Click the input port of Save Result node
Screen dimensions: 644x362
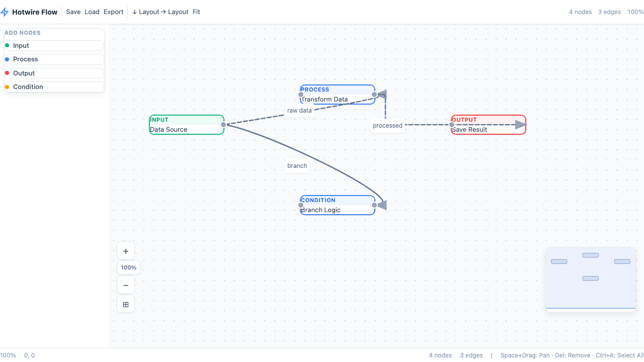[452, 125]
